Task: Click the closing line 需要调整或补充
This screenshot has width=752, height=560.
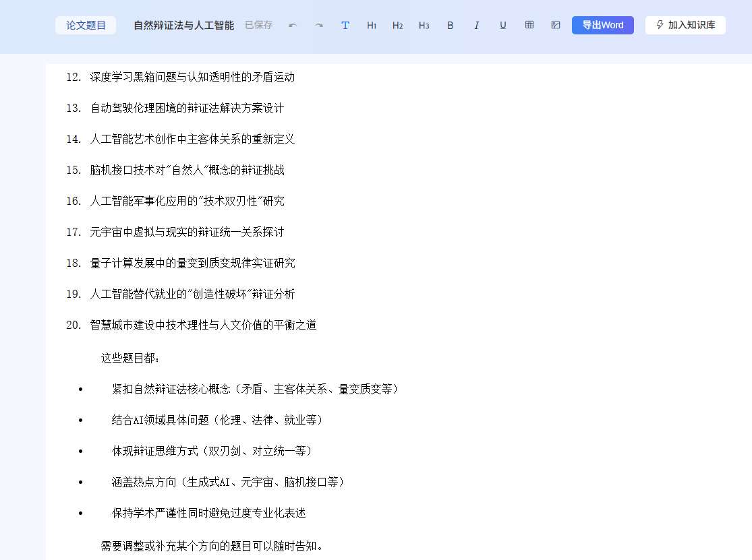Action: 210,547
